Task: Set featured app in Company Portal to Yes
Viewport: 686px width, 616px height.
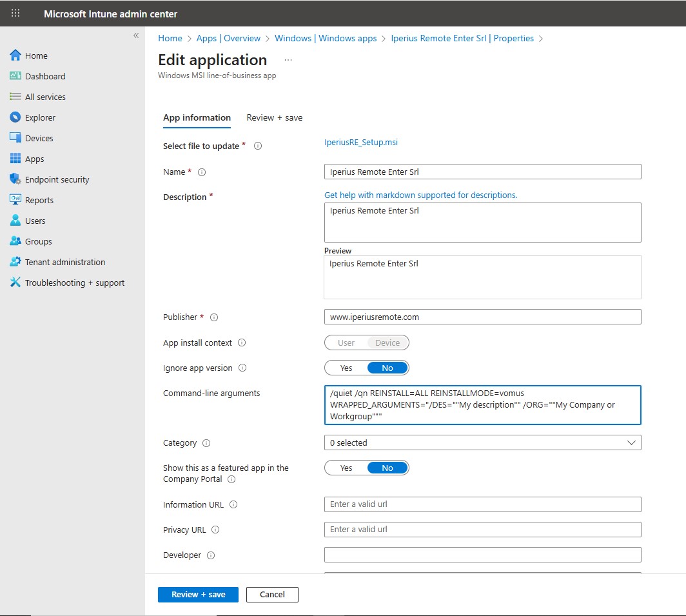Action: (x=346, y=468)
